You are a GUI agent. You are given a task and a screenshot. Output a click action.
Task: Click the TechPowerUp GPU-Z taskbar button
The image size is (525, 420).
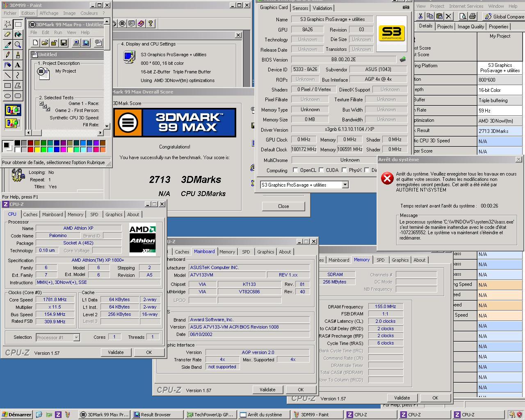tap(212, 415)
